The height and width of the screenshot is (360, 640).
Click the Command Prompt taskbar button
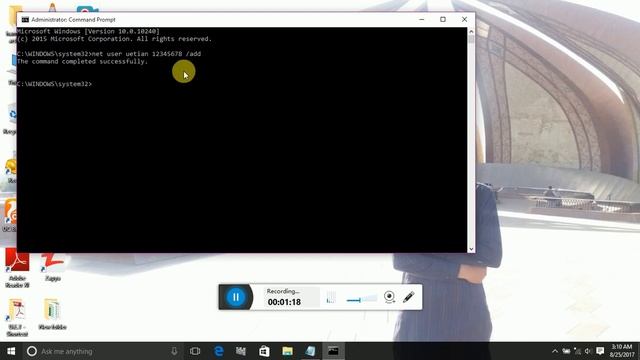(x=333, y=351)
